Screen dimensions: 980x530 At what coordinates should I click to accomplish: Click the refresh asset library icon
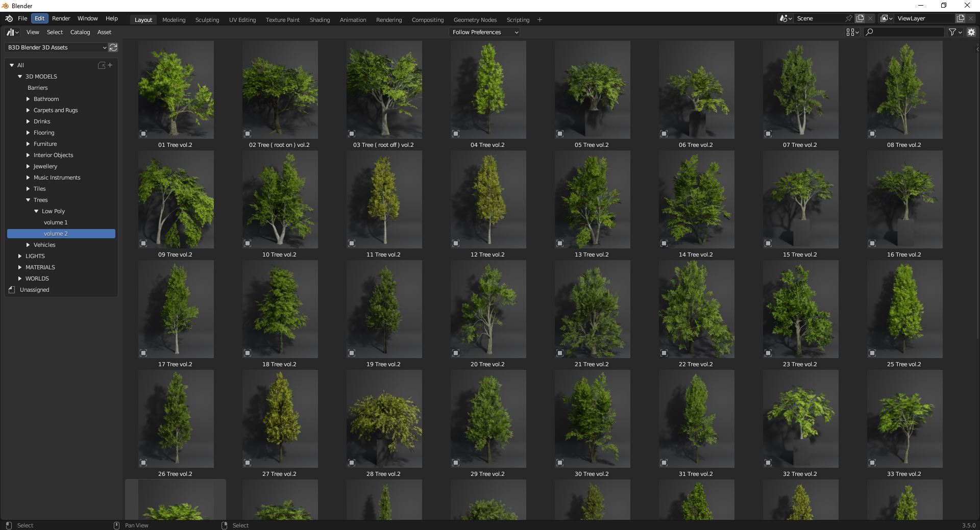click(113, 47)
